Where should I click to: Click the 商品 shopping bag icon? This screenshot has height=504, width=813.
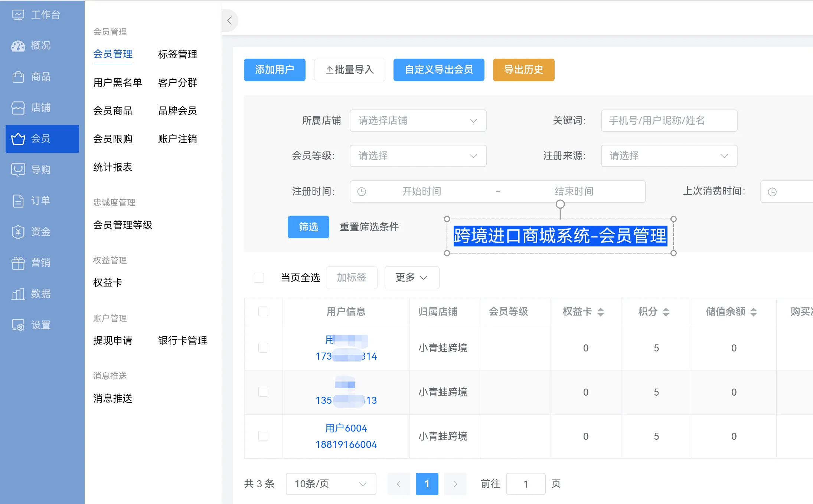[x=18, y=77]
